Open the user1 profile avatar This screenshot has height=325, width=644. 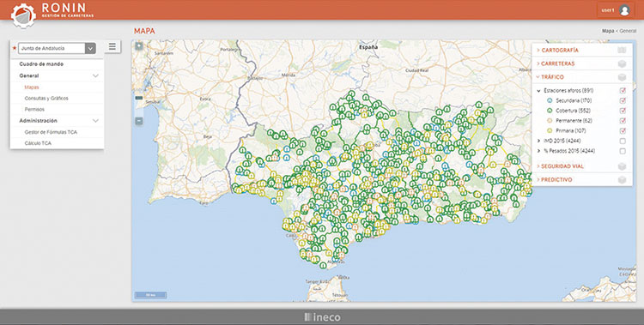tap(624, 10)
